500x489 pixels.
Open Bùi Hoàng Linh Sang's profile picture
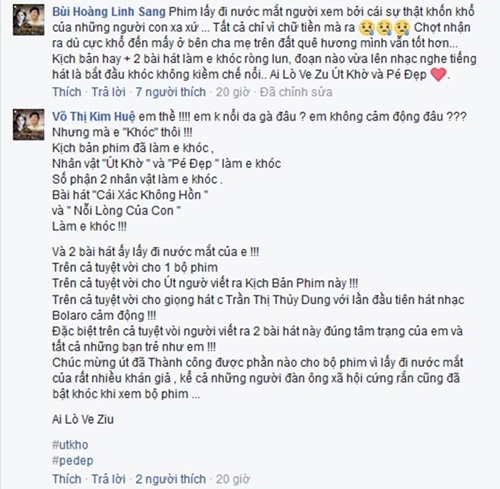click(29, 20)
